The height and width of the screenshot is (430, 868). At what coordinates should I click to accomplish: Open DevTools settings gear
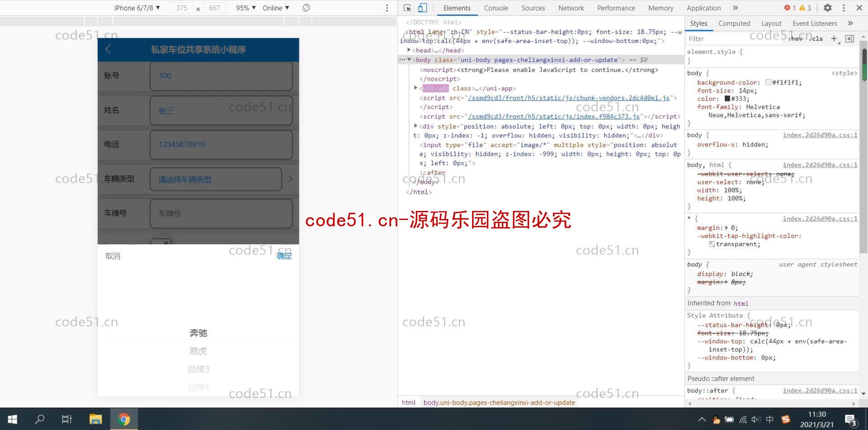[827, 8]
